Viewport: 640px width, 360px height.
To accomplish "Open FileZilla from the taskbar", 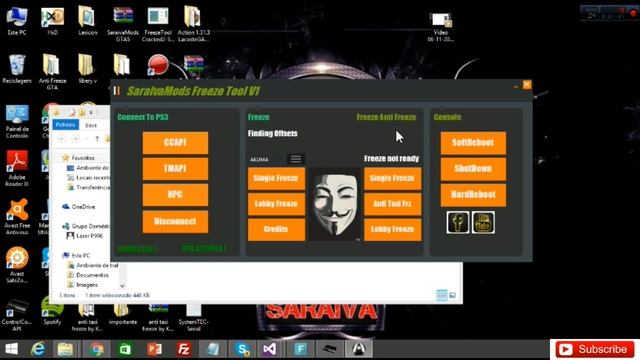I will 184,350.
